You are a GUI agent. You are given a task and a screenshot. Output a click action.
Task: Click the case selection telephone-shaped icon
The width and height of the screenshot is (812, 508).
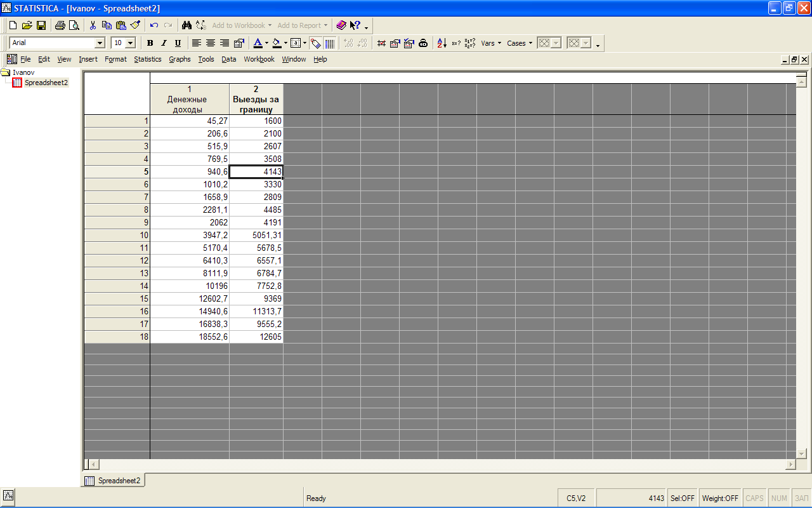tap(423, 43)
